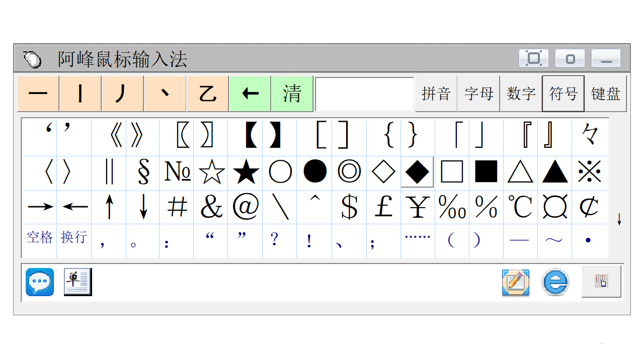This screenshot has width=644, height=362.
Task: Switch to the 数字 tab
Action: [521, 94]
